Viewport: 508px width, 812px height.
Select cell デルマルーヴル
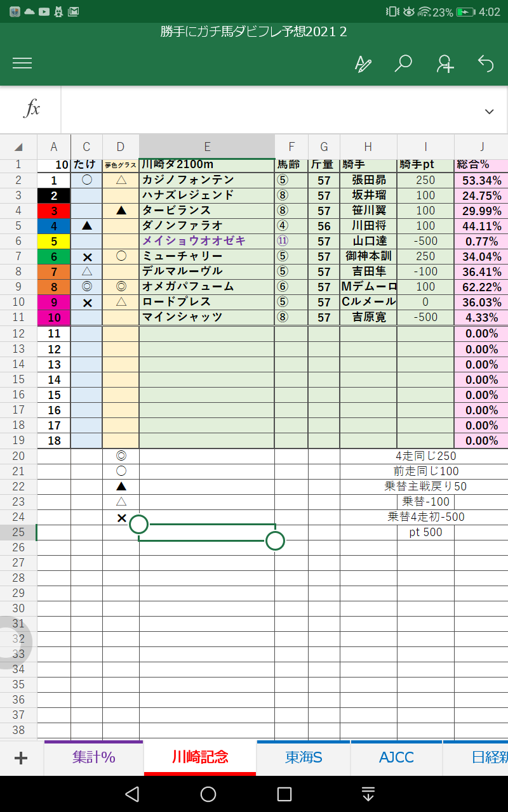(x=207, y=272)
